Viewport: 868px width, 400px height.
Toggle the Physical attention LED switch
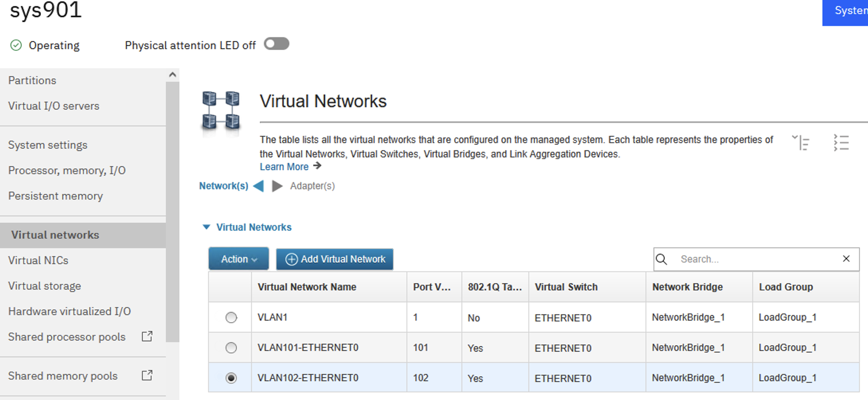point(277,44)
